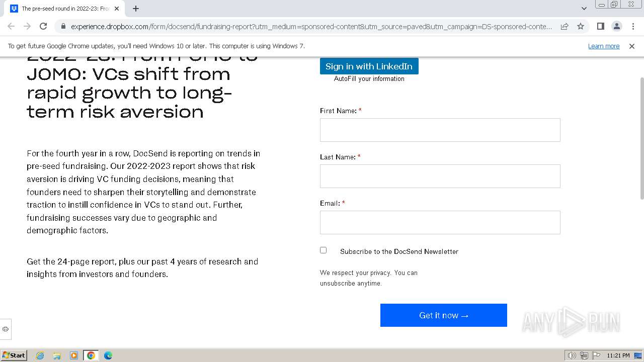Check Subscribe to the DocSend Newsletter

(x=324, y=250)
